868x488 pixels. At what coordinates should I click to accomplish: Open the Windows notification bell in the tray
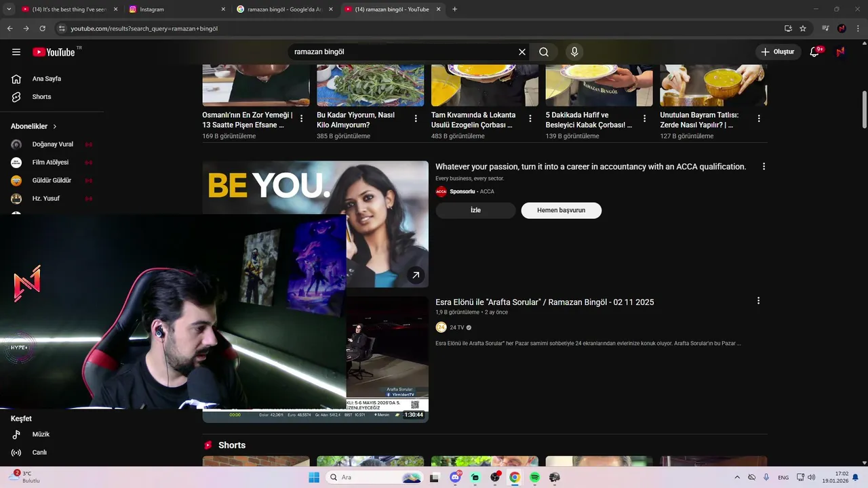(856, 477)
